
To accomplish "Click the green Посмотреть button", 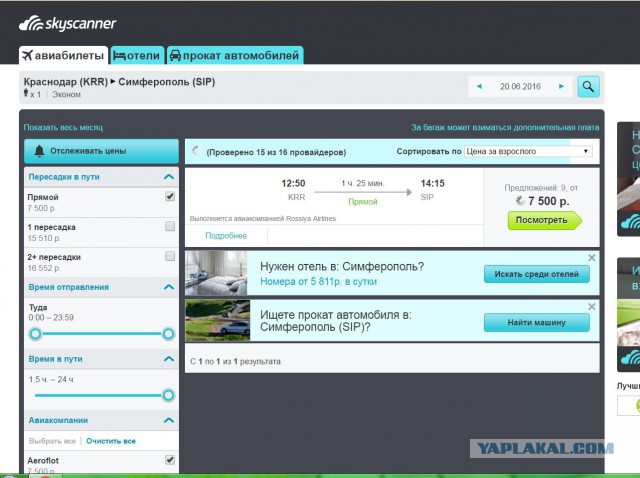I will [544, 220].
